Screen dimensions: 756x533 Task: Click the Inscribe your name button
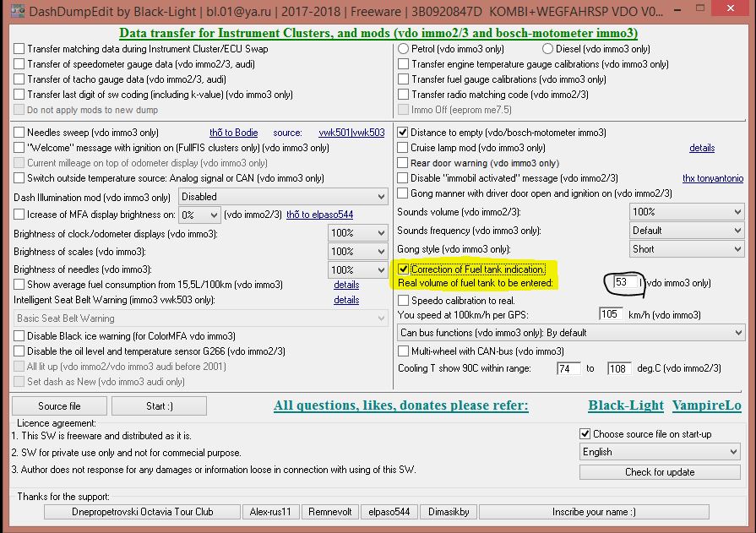tap(594, 512)
